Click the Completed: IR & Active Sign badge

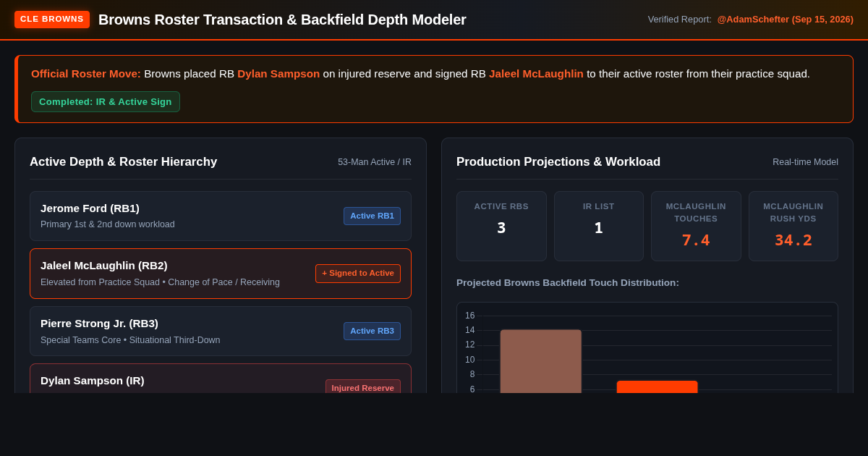click(106, 102)
